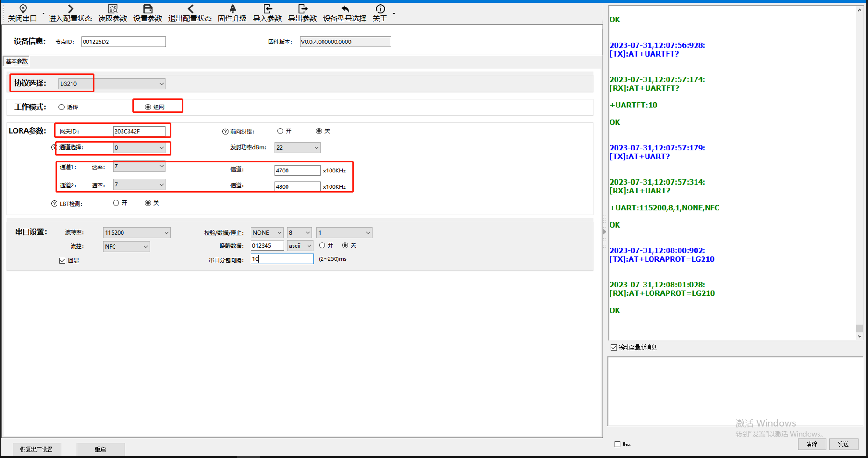Toggle the Hex checkbox
Viewport: 868px width, 458px height.
[617, 444]
